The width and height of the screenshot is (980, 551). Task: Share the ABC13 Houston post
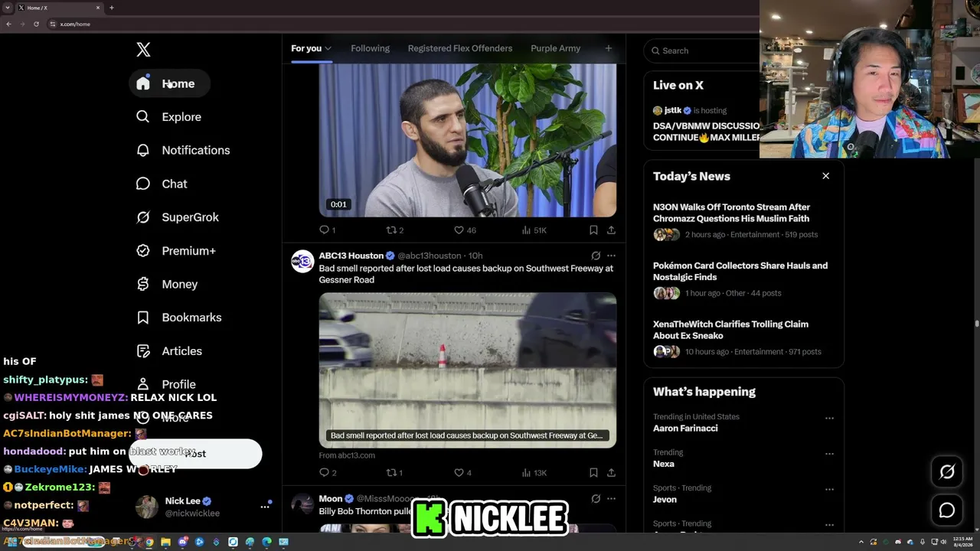click(x=611, y=472)
